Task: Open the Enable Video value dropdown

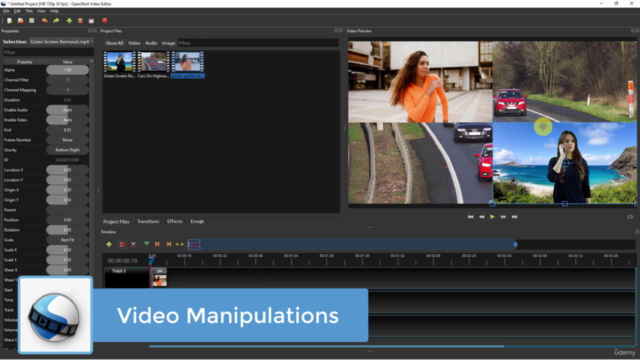Action: pos(67,120)
